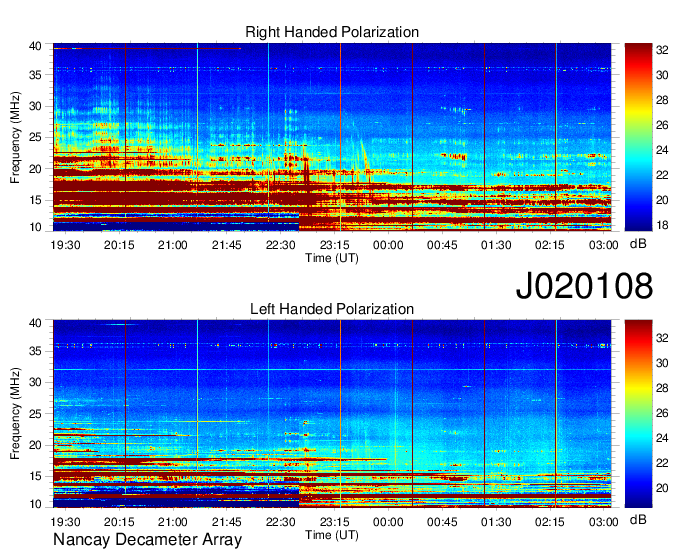Image resolution: width=680 pixels, height=552 pixels.
Task: Click the 20 MHz tick on the top plot
Action: click(x=35, y=169)
